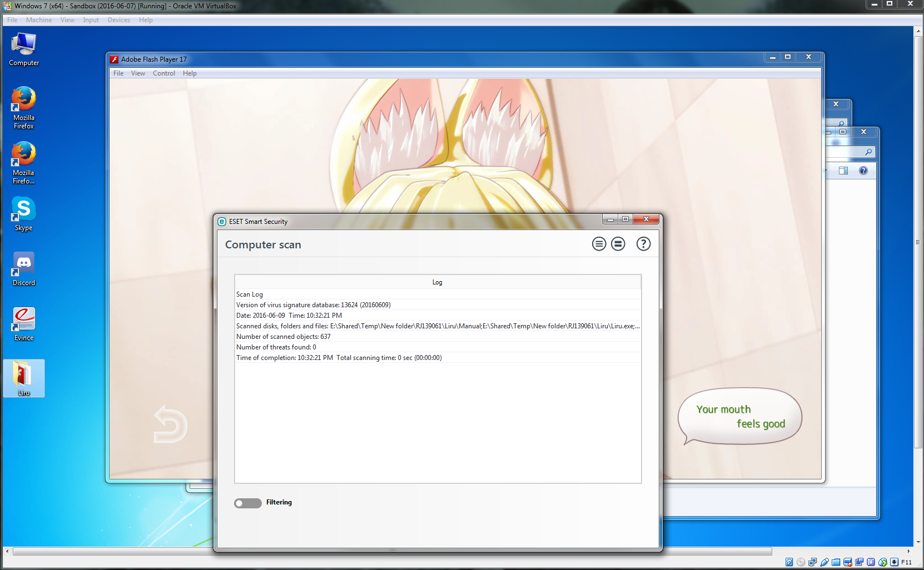Click the hard disk activity status icon
This screenshot has height=570, width=924.
(789, 562)
